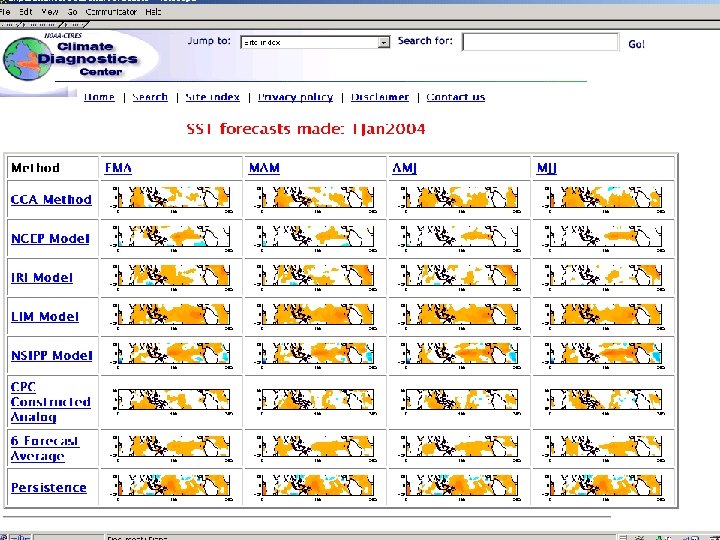Image resolution: width=720 pixels, height=540 pixels.
Task: Open the MAM column header link
Action: [x=264, y=168]
